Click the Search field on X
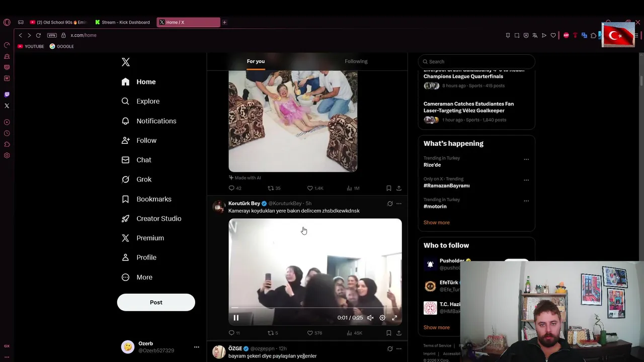 [476, 61]
